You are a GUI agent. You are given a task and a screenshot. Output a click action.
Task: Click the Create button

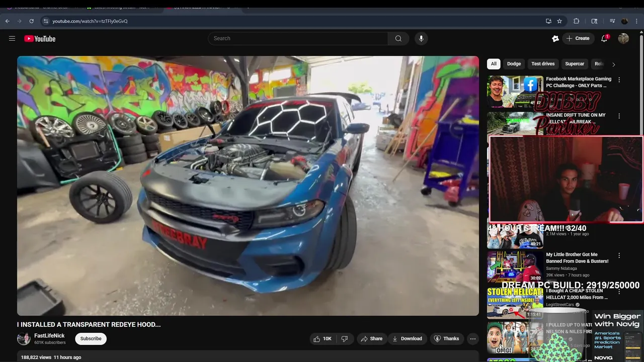tap(578, 39)
